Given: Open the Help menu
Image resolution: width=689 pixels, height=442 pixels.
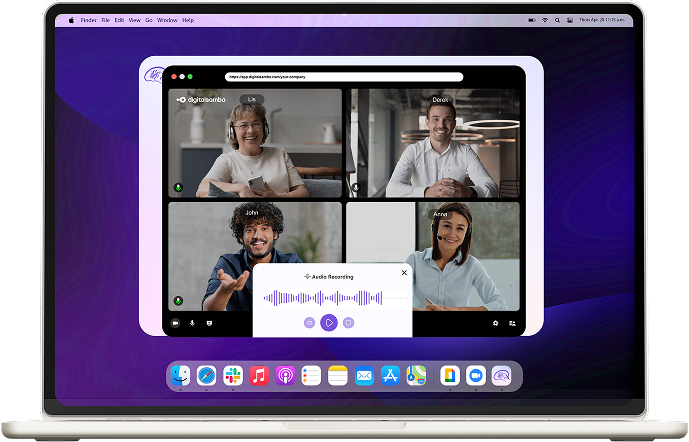Looking at the screenshot, I should point(188,20).
